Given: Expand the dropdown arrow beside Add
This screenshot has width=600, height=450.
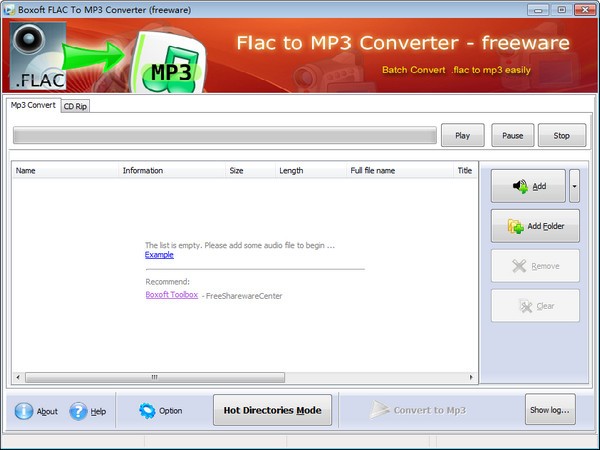Looking at the screenshot, I should pyautogui.click(x=574, y=186).
